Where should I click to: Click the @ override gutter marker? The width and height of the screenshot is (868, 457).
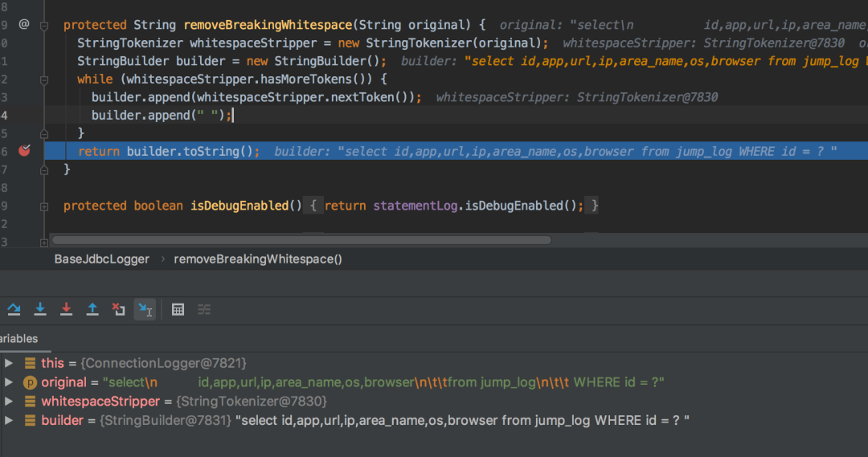point(24,24)
